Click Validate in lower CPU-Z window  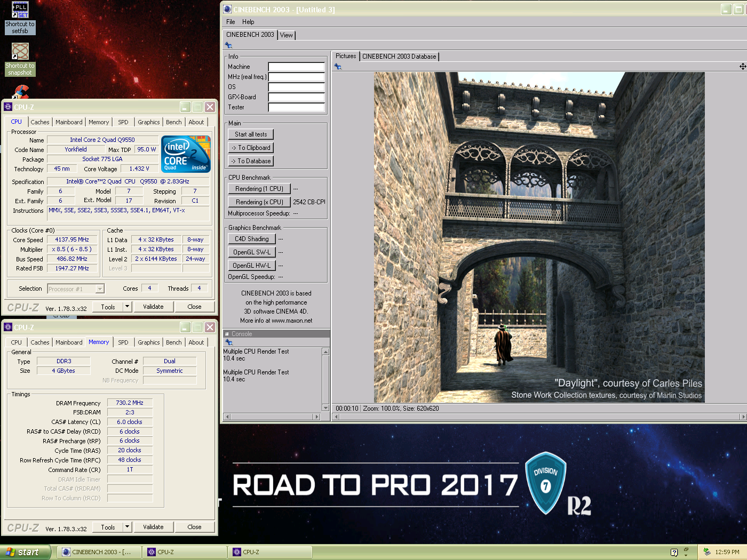(x=153, y=527)
